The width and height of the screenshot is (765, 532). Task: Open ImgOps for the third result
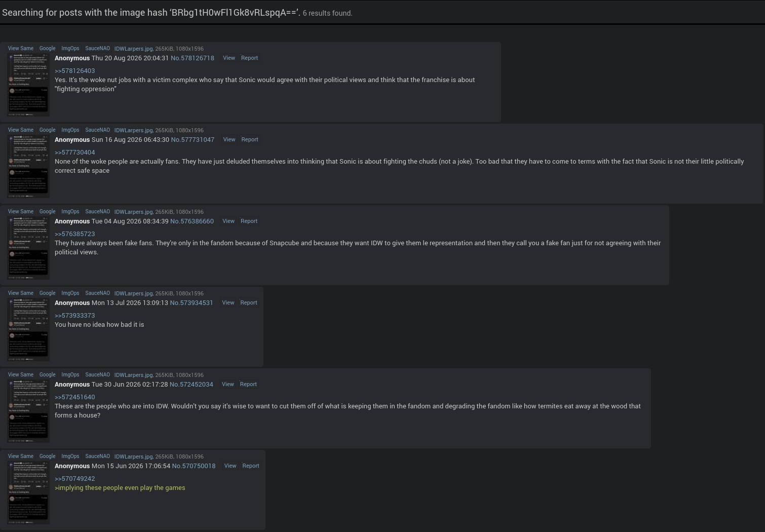click(70, 212)
